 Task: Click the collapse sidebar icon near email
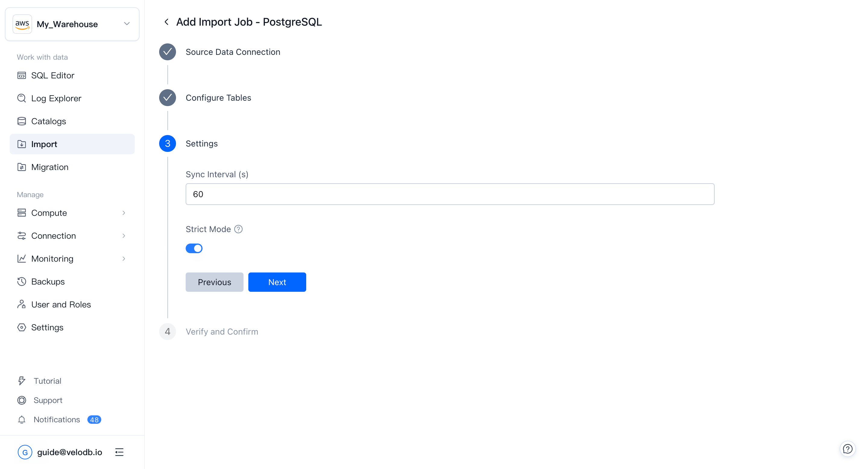pos(119,452)
